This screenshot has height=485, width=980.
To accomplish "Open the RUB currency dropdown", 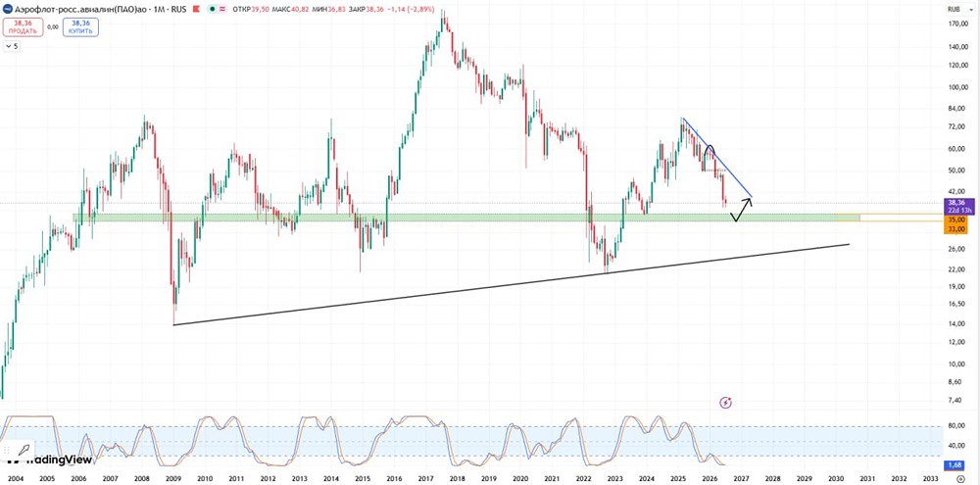I will [x=959, y=9].
